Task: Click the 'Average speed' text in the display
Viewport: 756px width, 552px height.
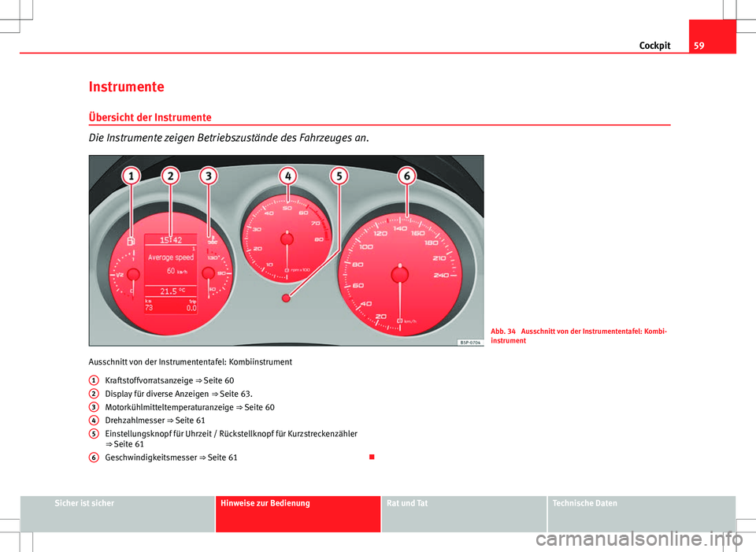Action: [171, 257]
